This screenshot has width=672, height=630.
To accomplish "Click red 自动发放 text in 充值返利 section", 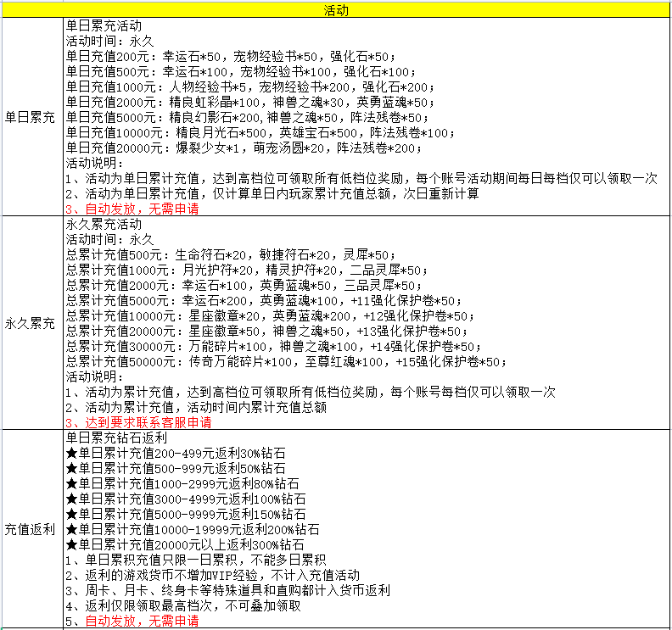I will tap(110, 621).
